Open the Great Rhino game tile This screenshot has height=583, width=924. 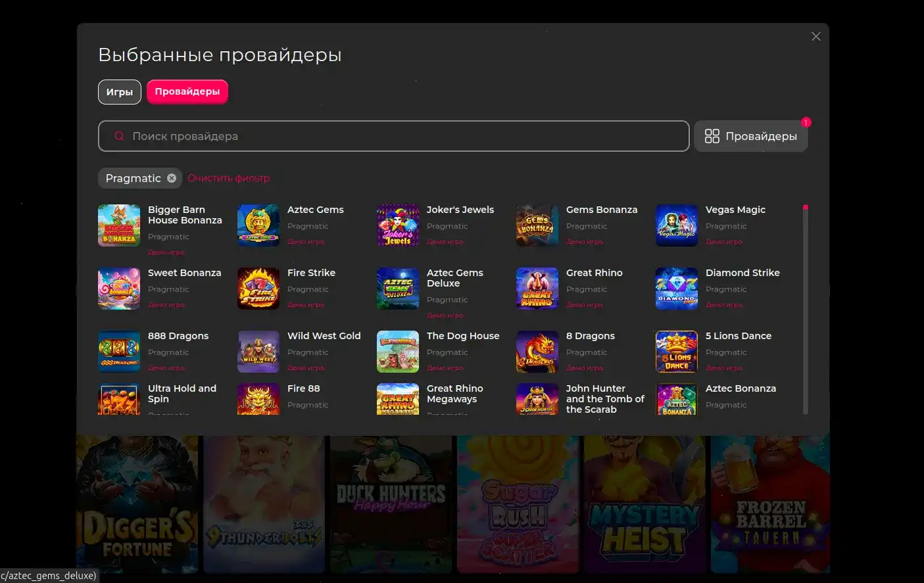[537, 288]
